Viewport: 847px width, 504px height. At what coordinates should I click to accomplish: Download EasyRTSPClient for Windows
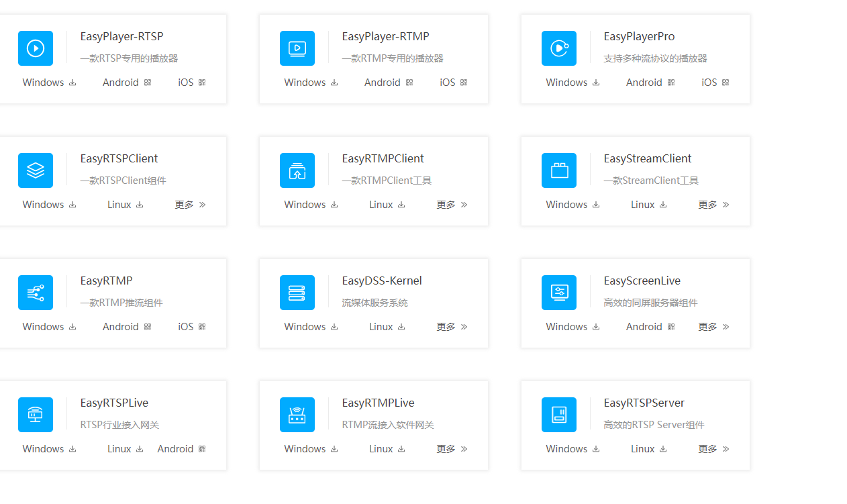50,205
